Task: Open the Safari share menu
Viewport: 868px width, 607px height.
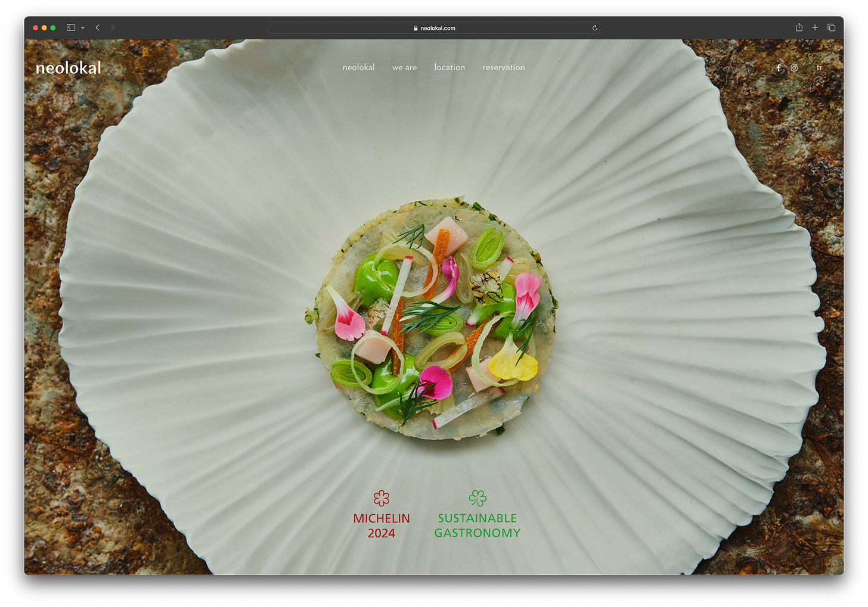Action: [x=799, y=27]
